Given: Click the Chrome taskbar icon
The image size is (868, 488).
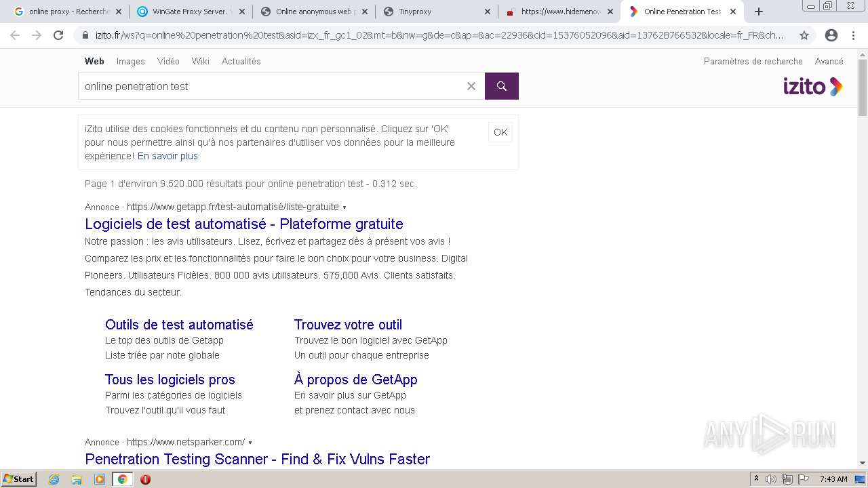Looking at the screenshot, I should tap(123, 479).
